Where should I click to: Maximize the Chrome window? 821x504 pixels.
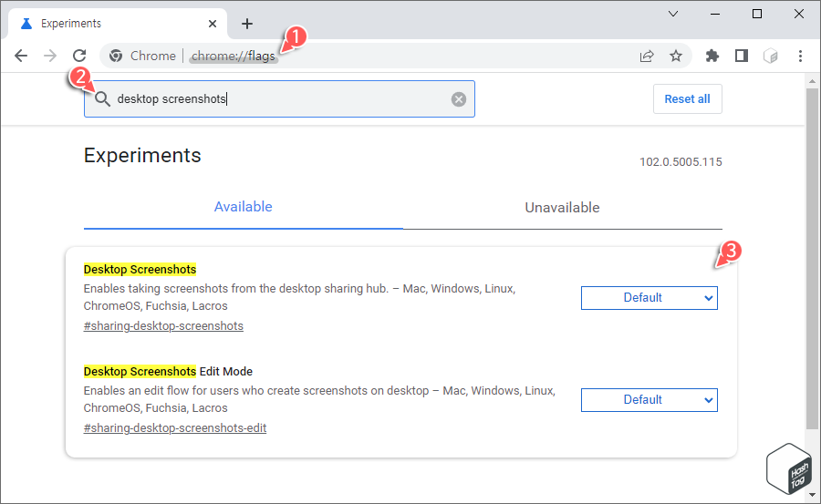tap(757, 14)
